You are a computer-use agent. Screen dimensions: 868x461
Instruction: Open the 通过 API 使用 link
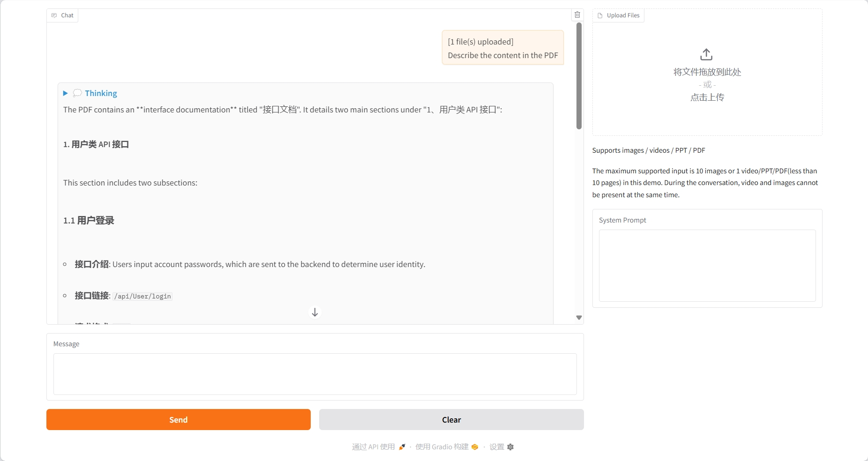(x=374, y=447)
